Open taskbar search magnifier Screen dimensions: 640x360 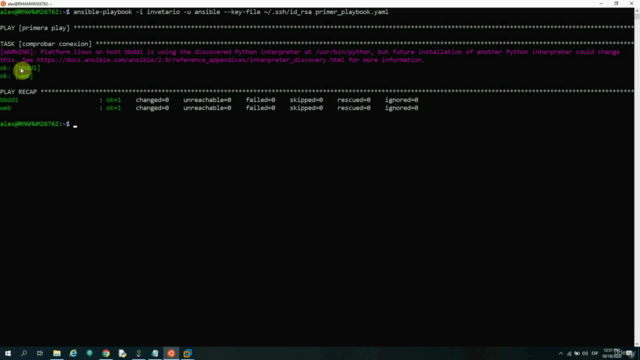tap(24, 353)
